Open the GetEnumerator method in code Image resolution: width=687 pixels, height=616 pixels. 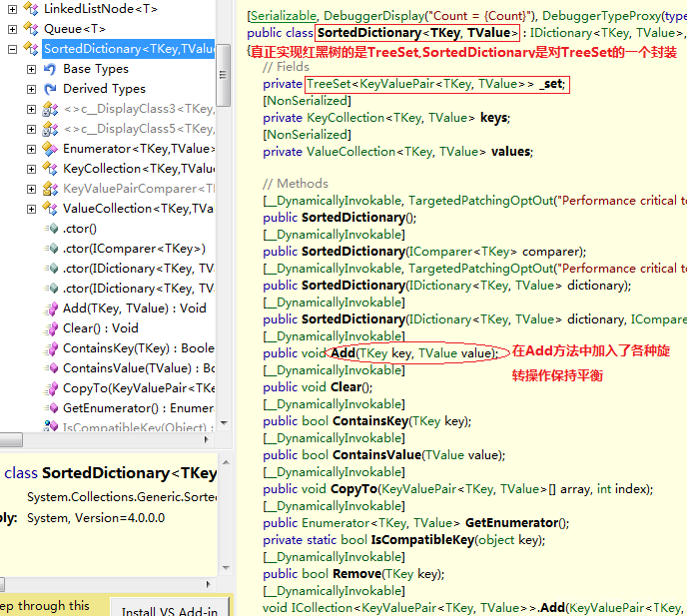511,523
